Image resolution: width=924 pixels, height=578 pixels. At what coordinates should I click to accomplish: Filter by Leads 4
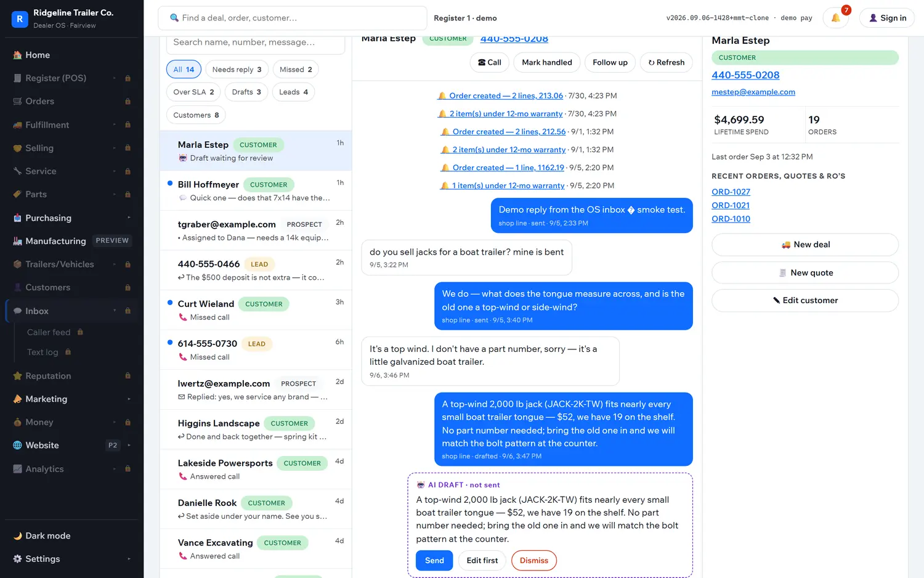pyautogui.click(x=293, y=92)
